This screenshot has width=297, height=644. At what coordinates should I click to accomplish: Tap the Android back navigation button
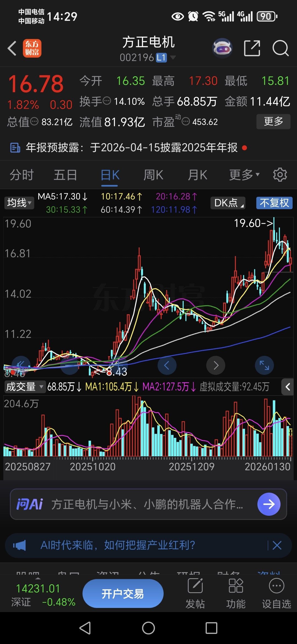tap(85, 628)
